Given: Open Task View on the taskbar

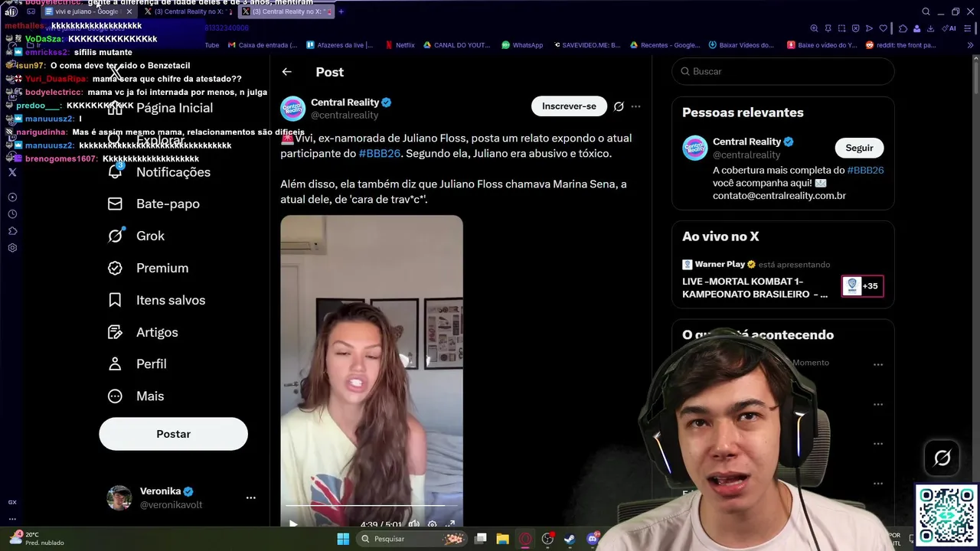Looking at the screenshot, I should [x=480, y=539].
